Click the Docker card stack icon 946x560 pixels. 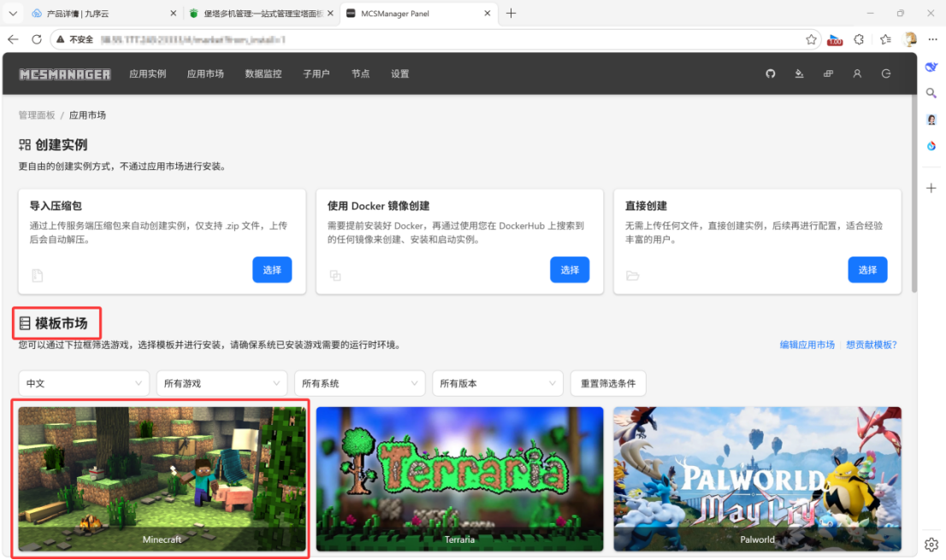(x=335, y=275)
